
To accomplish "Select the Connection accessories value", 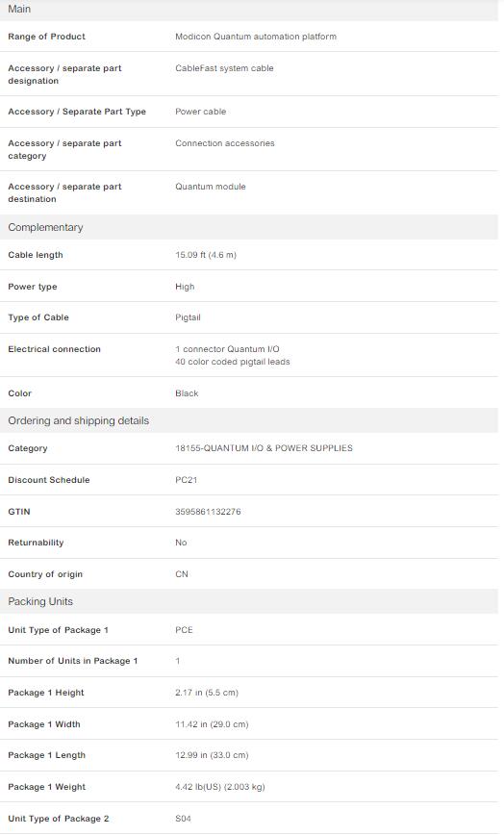I will coord(225,143).
